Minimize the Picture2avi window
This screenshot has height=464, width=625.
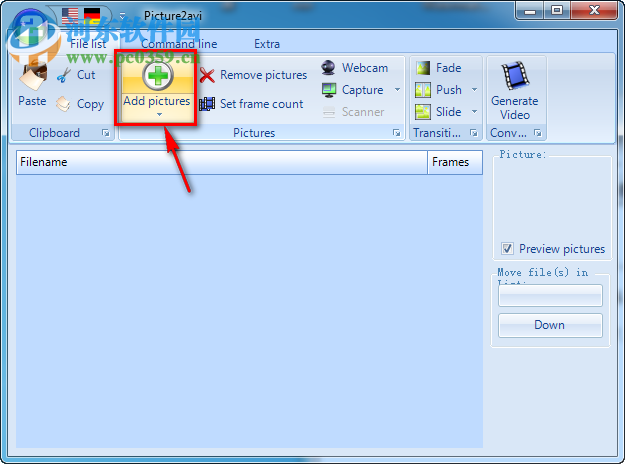530,10
